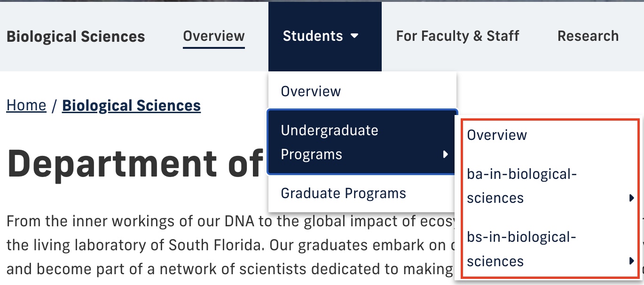Click the Biological Sciences breadcrumb link
The image size is (644, 285).
(x=131, y=106)
